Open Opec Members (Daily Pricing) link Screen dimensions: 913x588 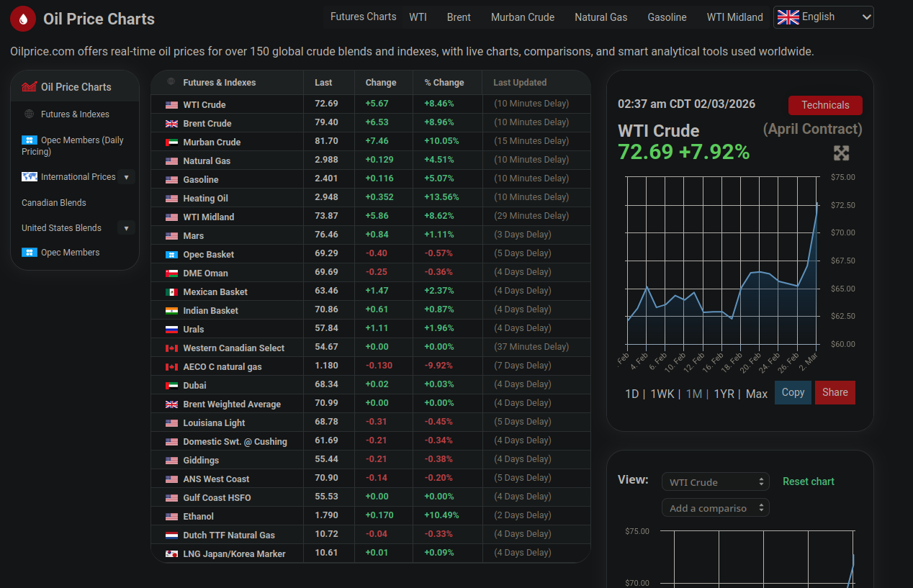click(73, 146)
